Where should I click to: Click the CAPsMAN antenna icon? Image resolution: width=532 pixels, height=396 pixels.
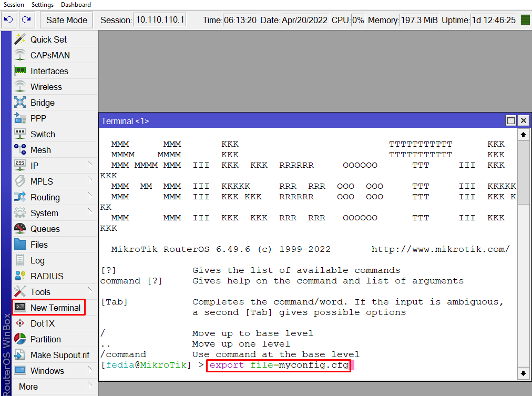click(x=20, y=55)
